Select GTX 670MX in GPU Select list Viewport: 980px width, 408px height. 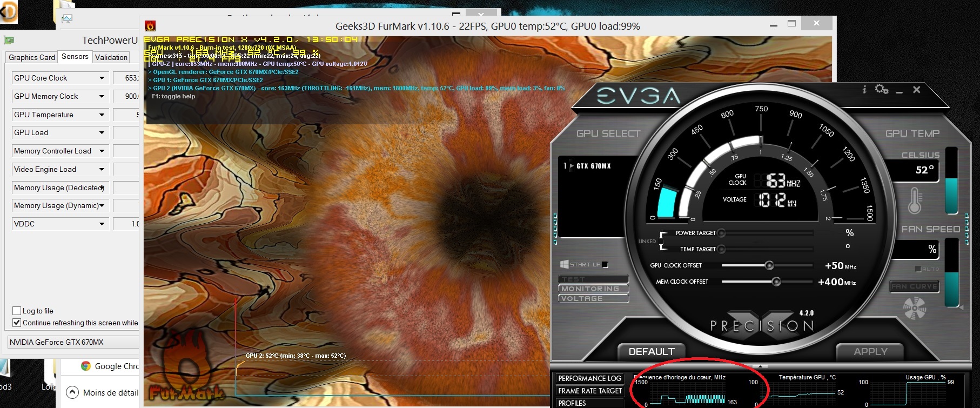pyautogui.click(x=593, y=166)
